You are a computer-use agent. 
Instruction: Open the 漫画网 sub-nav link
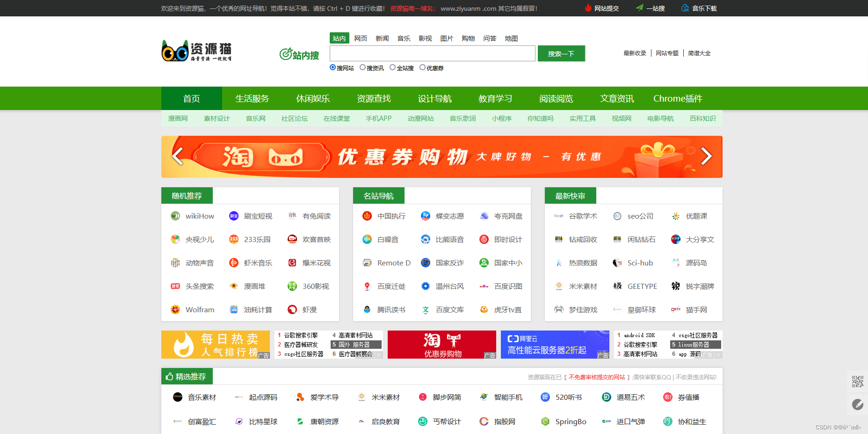pyautogui.click(x=178, y=118)
